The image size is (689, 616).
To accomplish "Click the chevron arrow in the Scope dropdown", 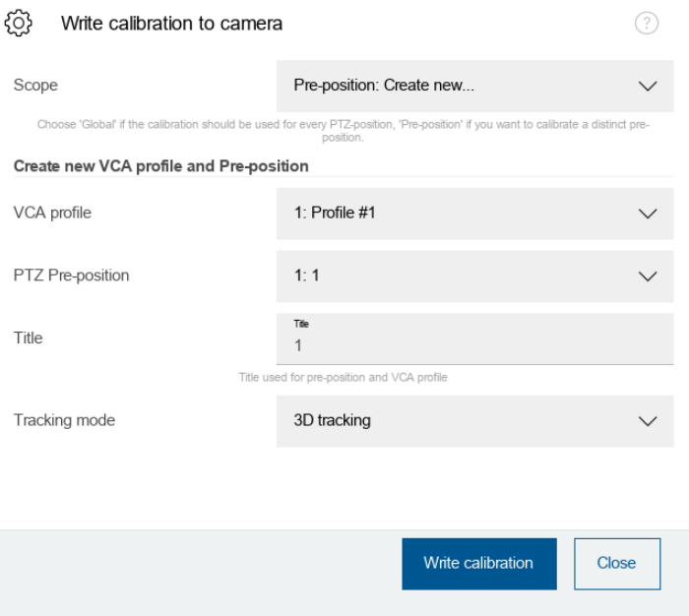I will click(x=647, y=87).
